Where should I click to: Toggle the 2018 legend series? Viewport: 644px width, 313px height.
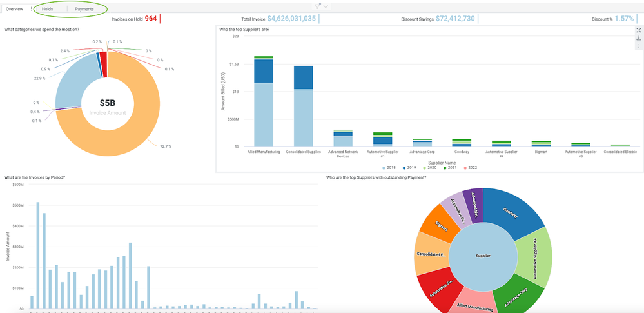(389, 167)
